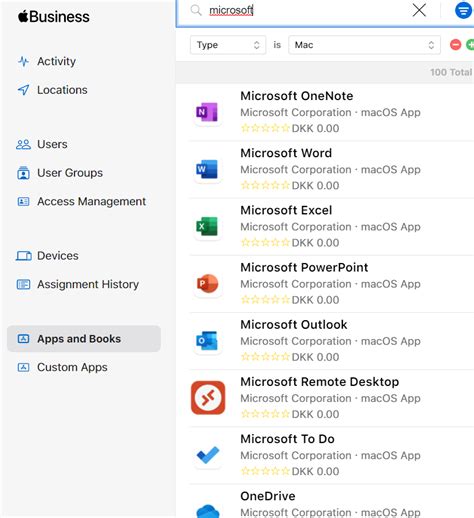Click the User Groups badge icon
Viewport: 474px width, 518px height.
tap(23, 173)
